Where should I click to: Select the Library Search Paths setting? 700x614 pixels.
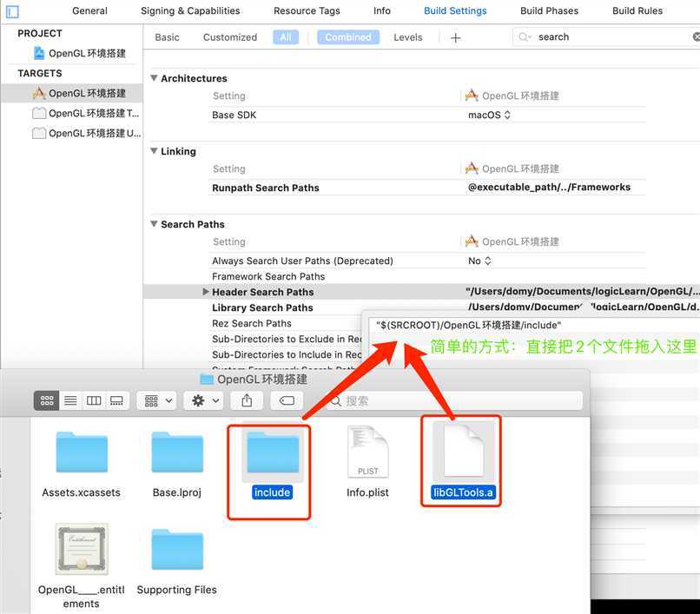(x=262, y=307)
